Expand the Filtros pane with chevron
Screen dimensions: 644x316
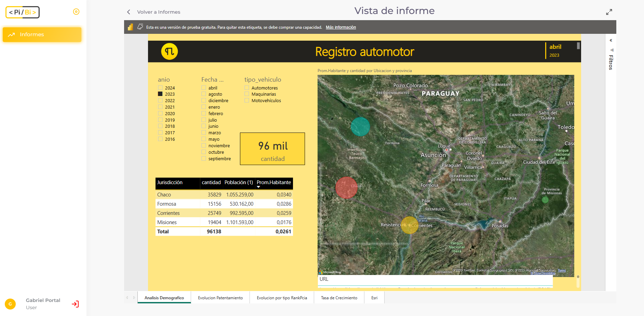tap(611, 40)
